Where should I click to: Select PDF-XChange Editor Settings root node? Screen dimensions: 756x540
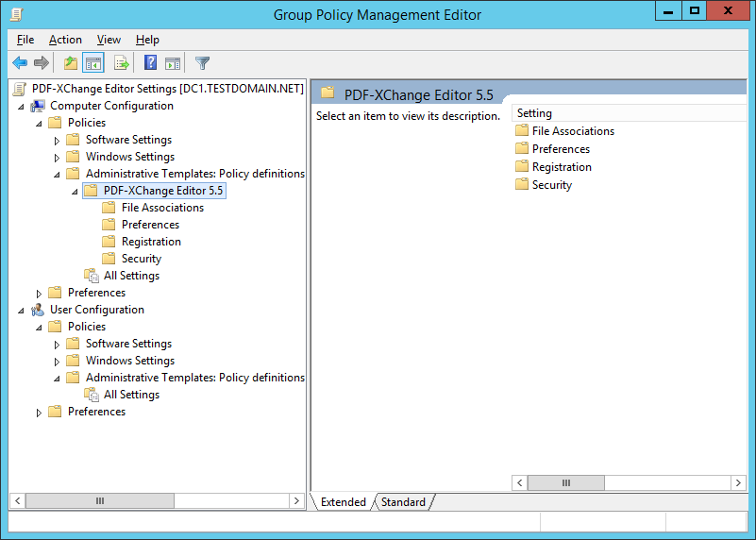tap(168, 89)
